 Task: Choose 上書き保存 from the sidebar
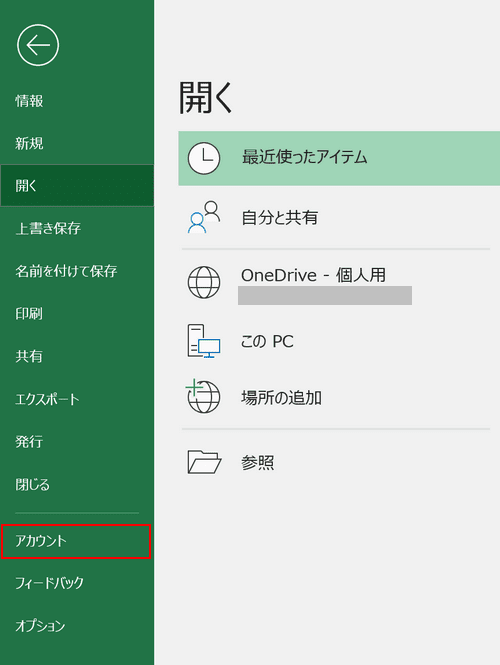(77, 228)
